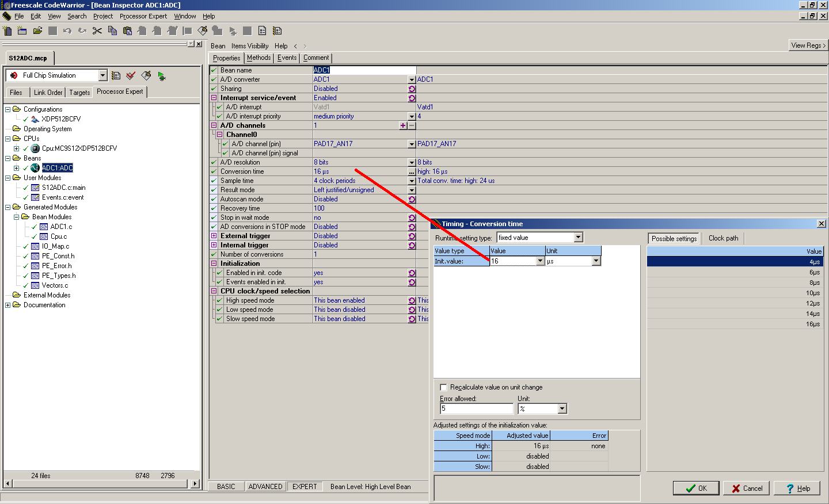Switch to ADVANCED view level
829x504 pixels.
click(265, 487)
